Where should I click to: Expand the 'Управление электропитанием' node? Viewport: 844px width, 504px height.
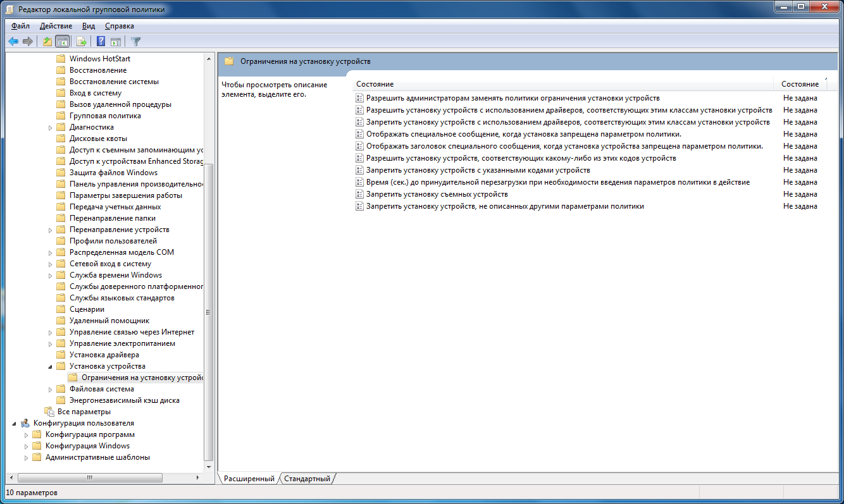pyautogui.click(x=51, y=343)
